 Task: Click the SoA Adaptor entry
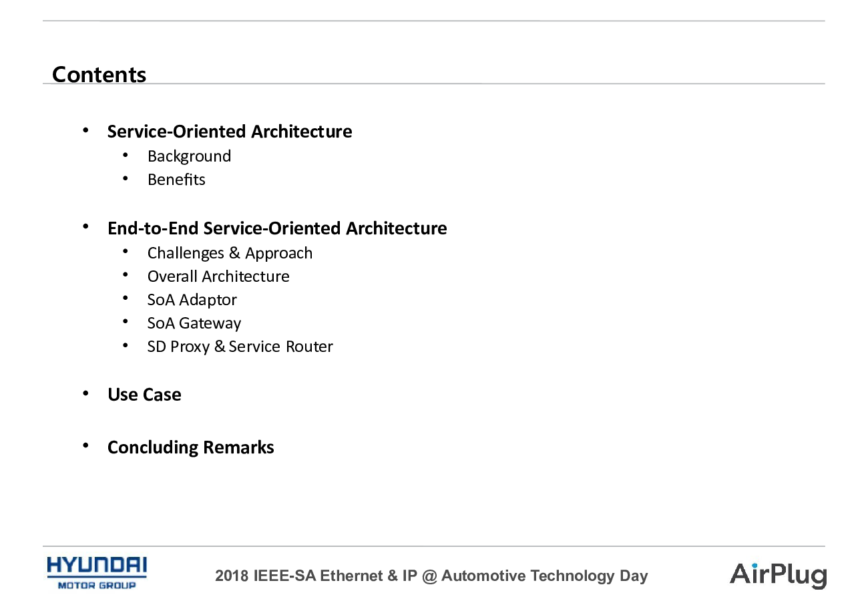[192, 300]
